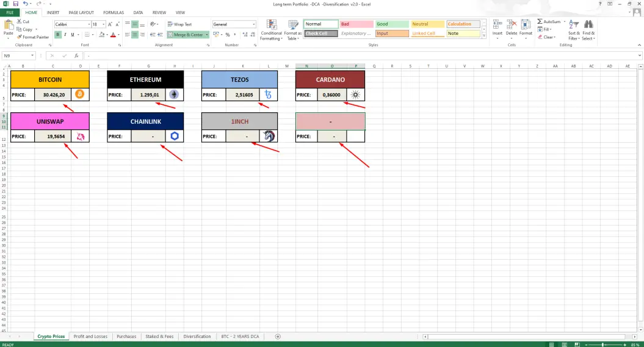
Task: Toggle Bottom Align
Action: coord(142,24)
